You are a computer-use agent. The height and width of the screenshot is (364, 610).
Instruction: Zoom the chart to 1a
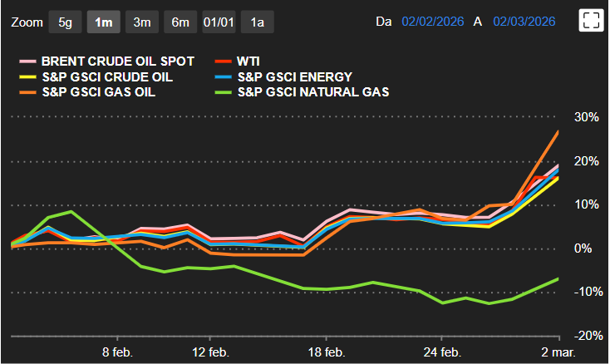click(x=257, y=22)
